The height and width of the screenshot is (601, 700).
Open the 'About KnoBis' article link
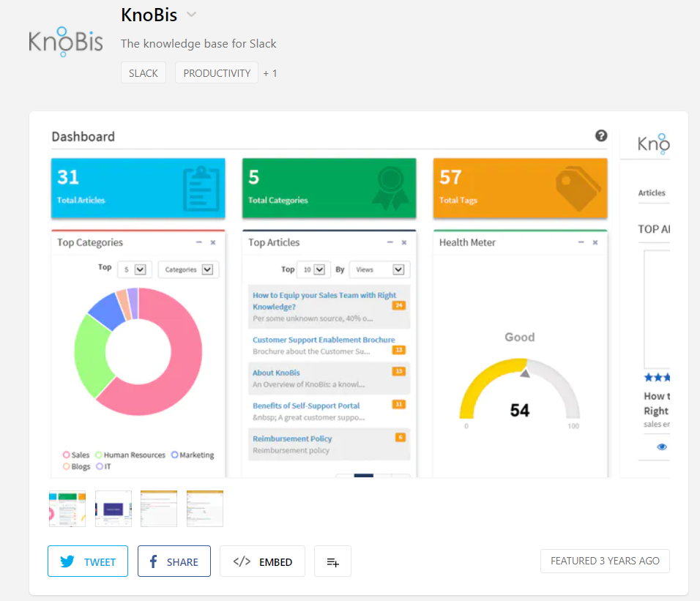pos(276,373)
